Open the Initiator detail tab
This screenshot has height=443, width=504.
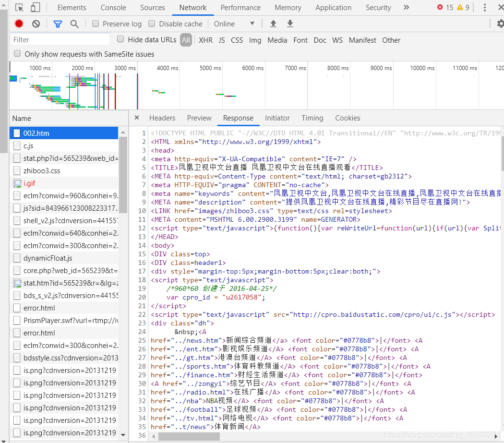coord(277,118)
